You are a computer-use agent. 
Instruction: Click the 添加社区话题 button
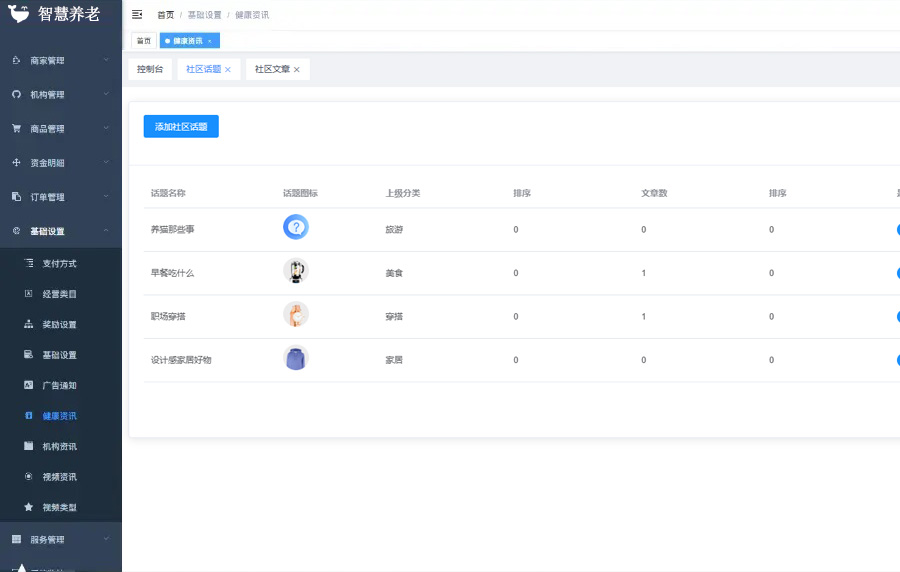tap(181, 127)
